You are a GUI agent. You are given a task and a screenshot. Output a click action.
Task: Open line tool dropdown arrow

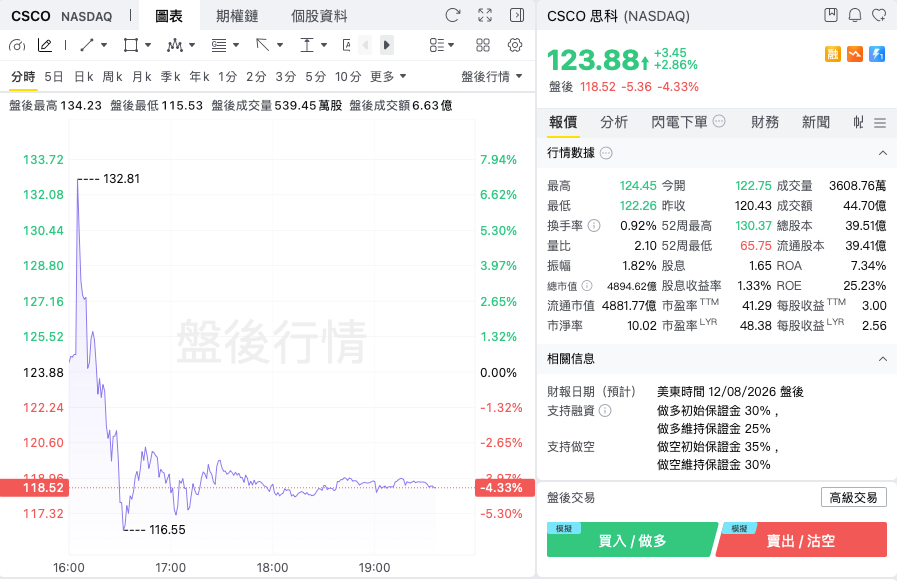pyautogui.click(x=104, y=45)
